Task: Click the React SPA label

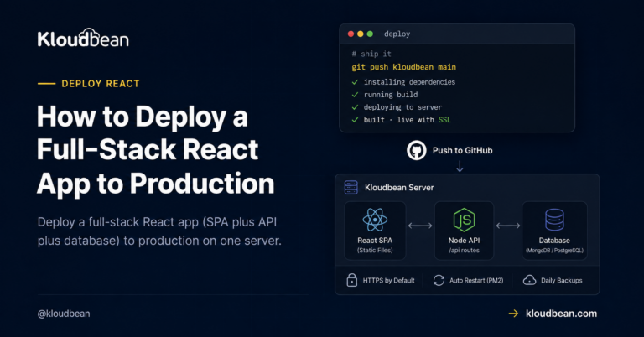Action: [375, 241]
